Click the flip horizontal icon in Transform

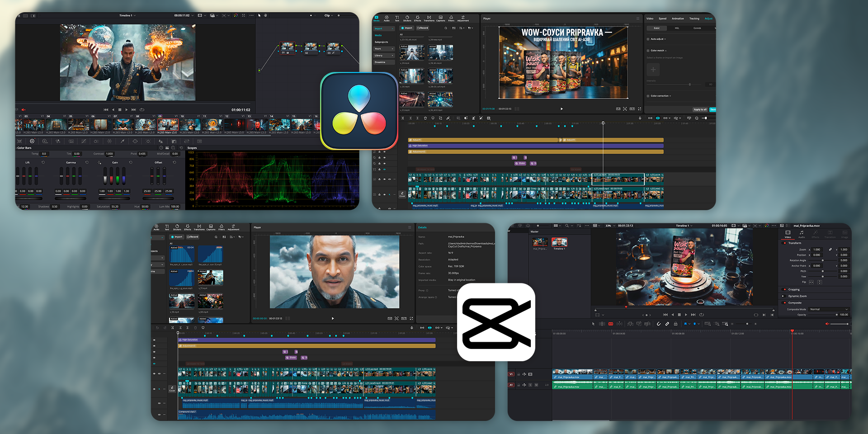811,282
